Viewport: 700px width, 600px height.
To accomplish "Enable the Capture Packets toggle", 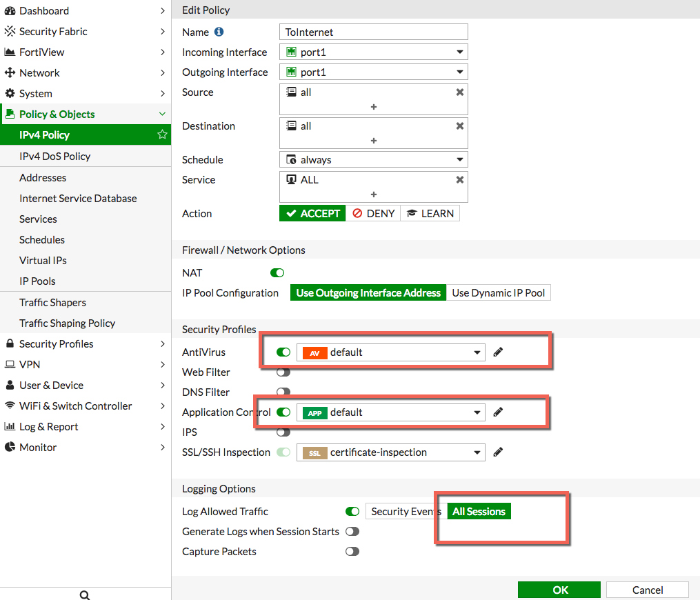I will (352, 551).
